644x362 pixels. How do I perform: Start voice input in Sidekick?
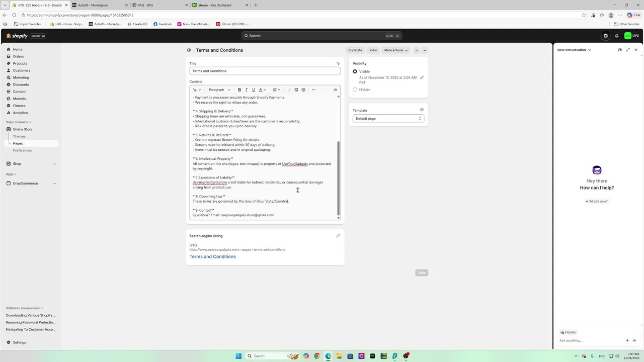click(634, 340)
